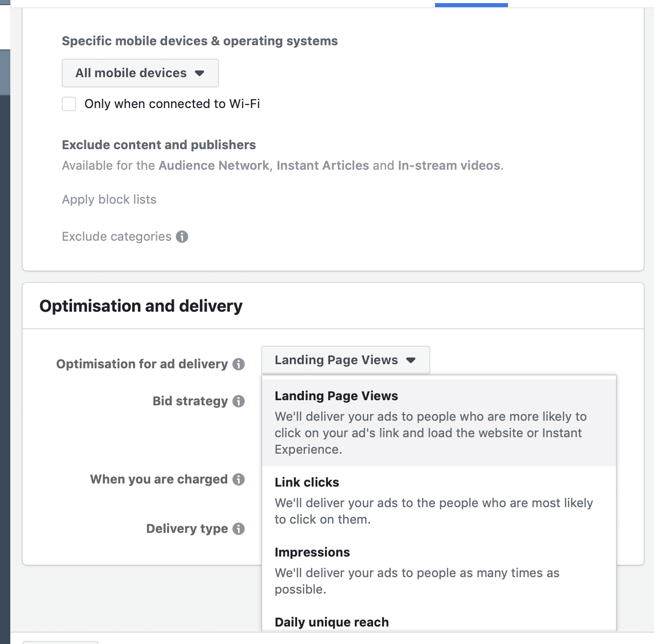Click info icon beside Optimisation for ad delivery
Image resolution: width=654 pixels, height=644 pixels.
click(x=239, y=364)
